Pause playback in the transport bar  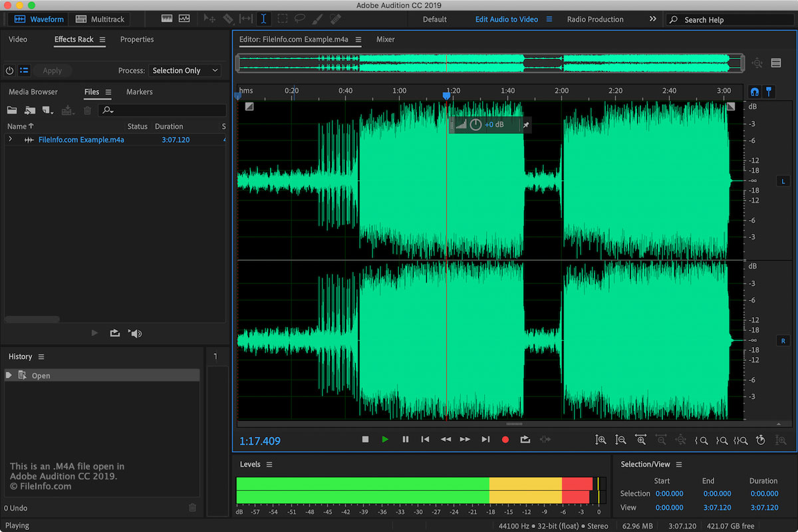tap(406, 440)
